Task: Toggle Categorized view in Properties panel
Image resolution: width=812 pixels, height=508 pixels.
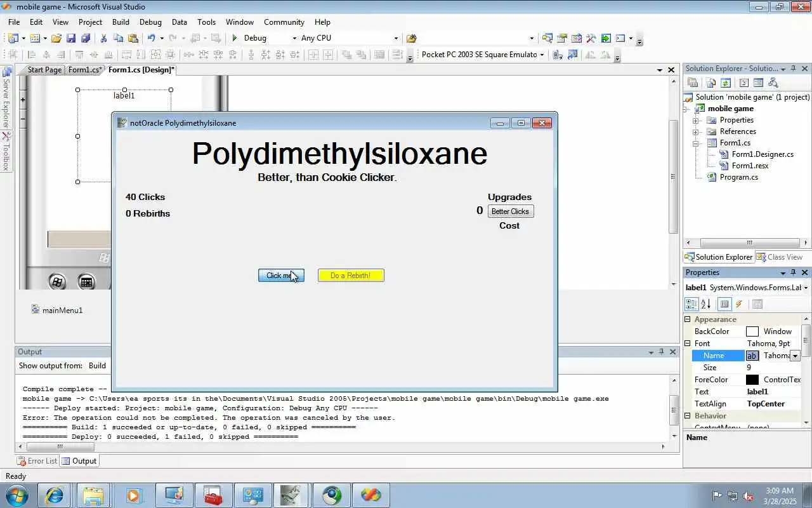Action: coord(692,304)
